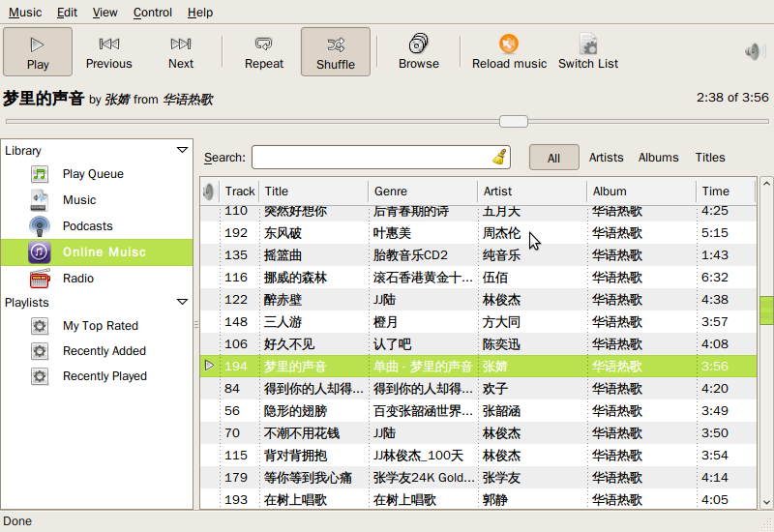The image size is (774, 532).
Task: Open Radio source
Action: tap(97, 279)
